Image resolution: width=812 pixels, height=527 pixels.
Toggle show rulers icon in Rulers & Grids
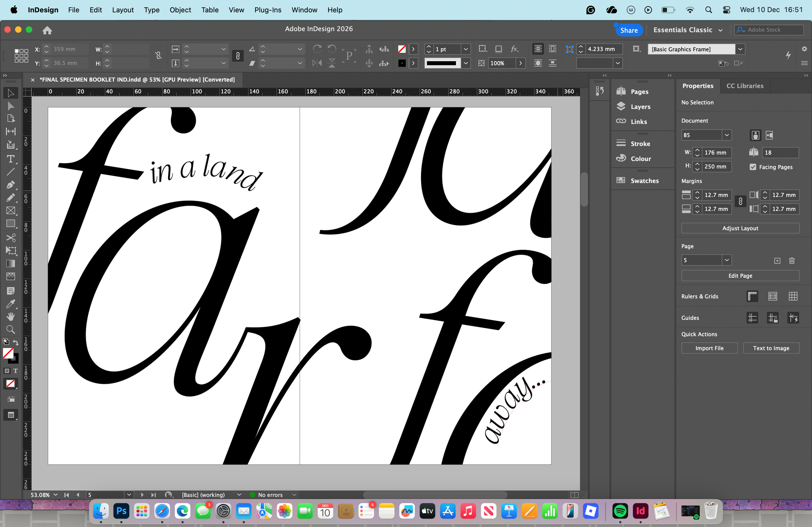752,297
